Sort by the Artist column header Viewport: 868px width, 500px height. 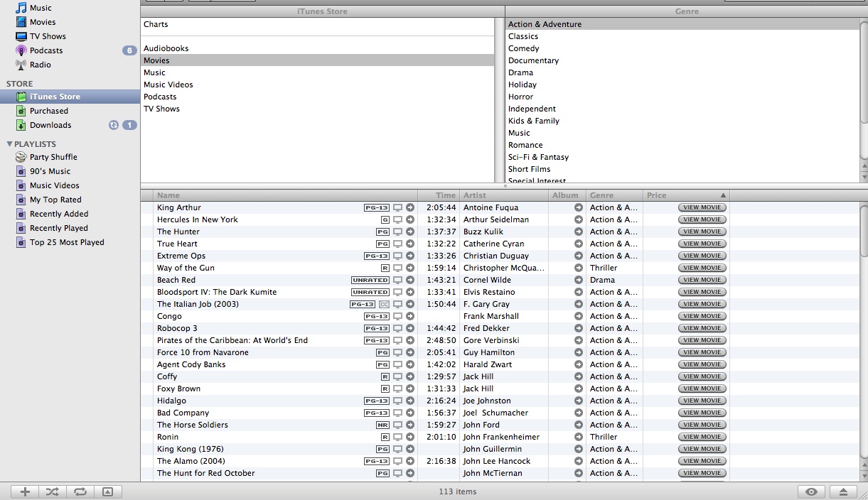point(504,195)
